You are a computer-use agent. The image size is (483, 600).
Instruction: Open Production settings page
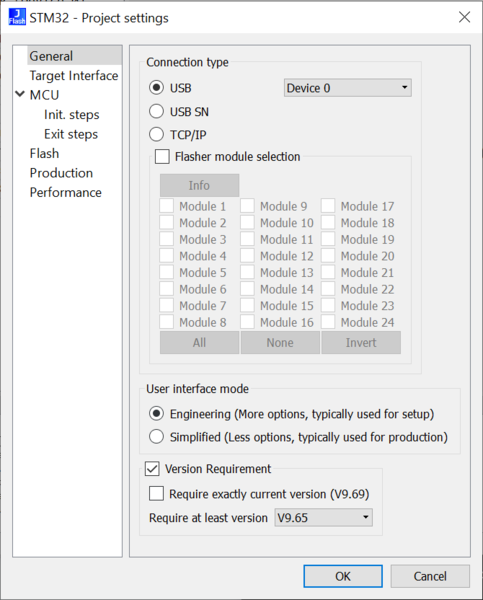coord(61,173)
